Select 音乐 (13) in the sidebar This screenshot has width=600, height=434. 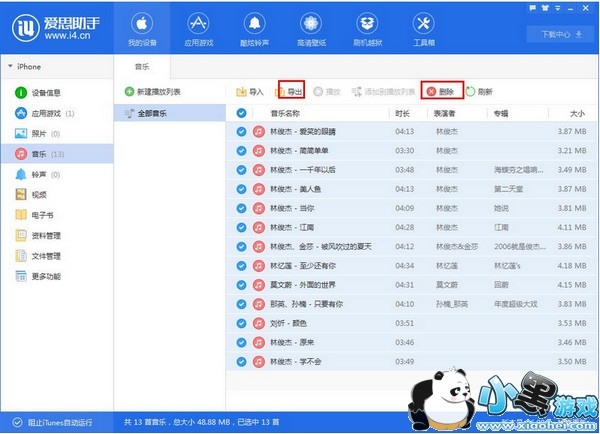[x=57, y=154]
